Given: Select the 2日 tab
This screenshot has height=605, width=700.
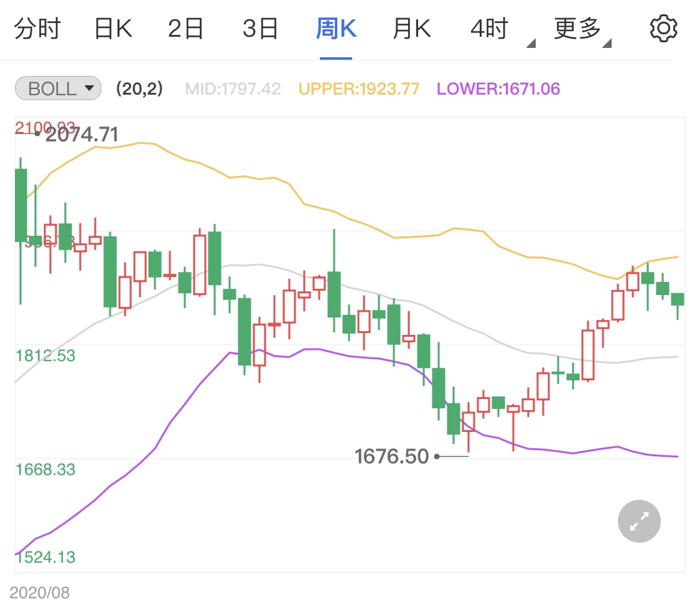Looking at the screenshot, I should (185, 29).
